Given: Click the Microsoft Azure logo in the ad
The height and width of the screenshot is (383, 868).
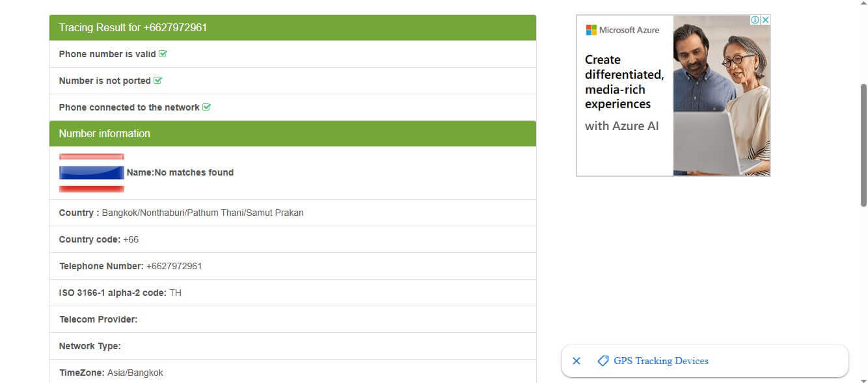Looking at the screenshot, I should (623, 30).
